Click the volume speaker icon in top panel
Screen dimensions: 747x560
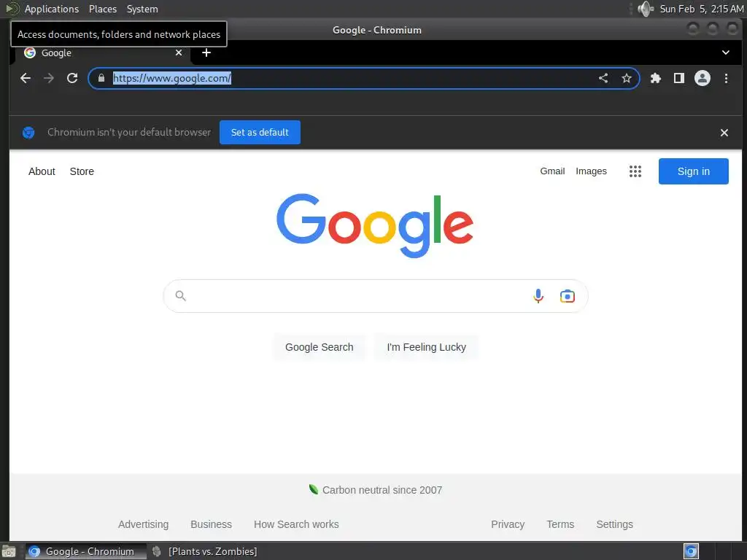coord(645,9)
